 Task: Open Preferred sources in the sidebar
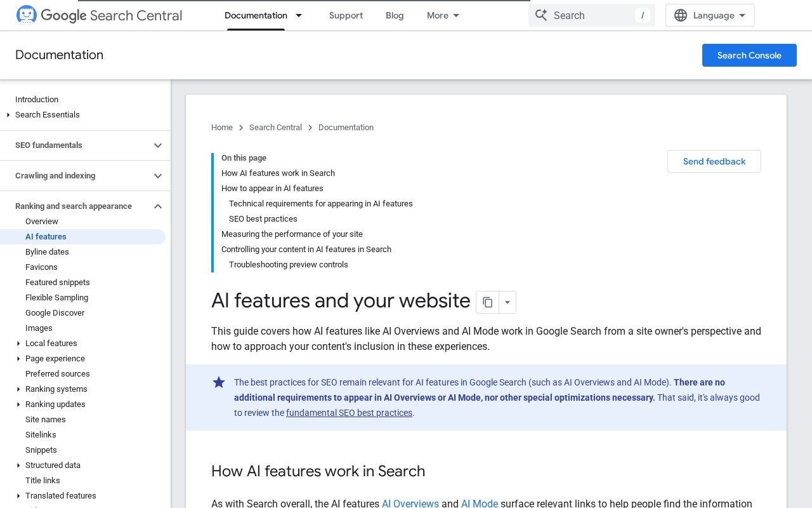[x=58, y=374]
